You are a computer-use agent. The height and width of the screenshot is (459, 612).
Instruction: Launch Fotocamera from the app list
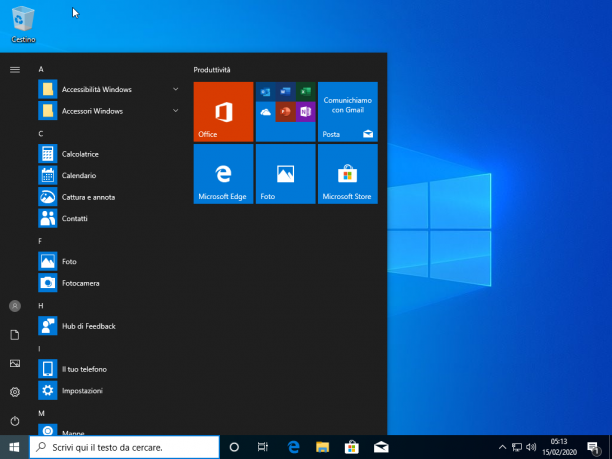tap(108, 283)
